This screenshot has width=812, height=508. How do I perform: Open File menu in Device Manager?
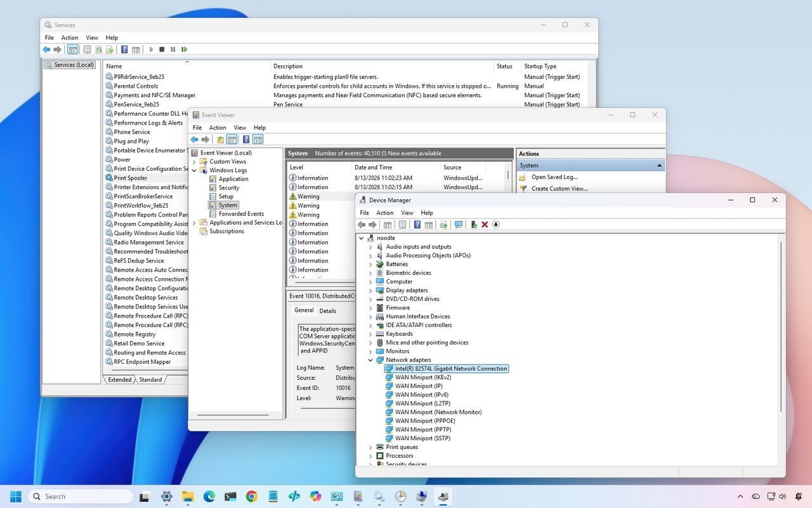click(x=364, y=213)
